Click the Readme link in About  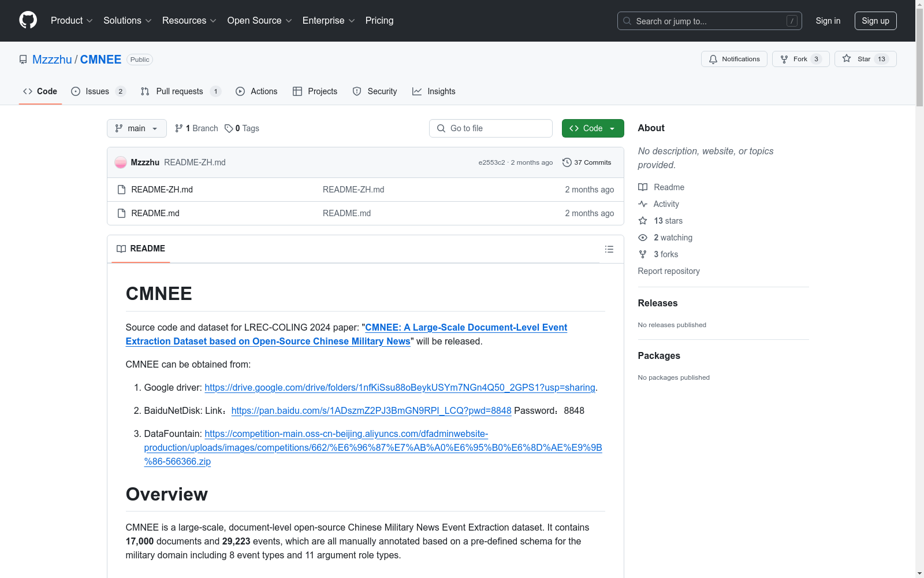coord(661,187)
